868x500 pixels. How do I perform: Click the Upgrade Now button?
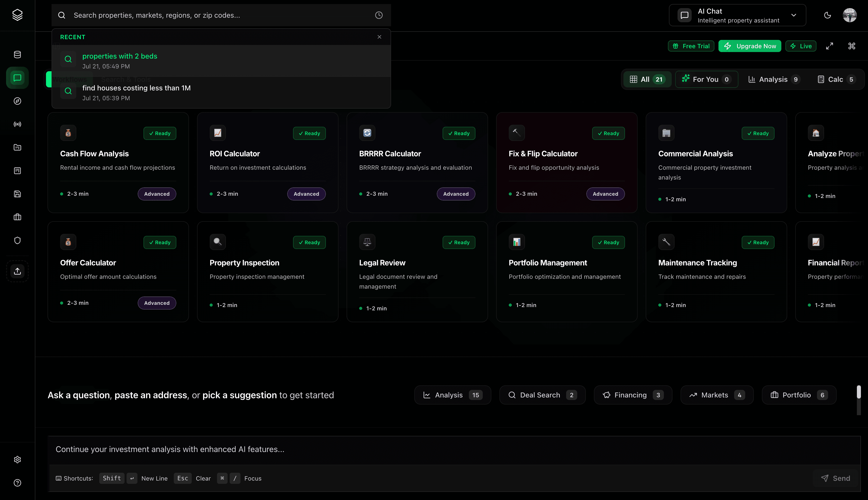750,46
